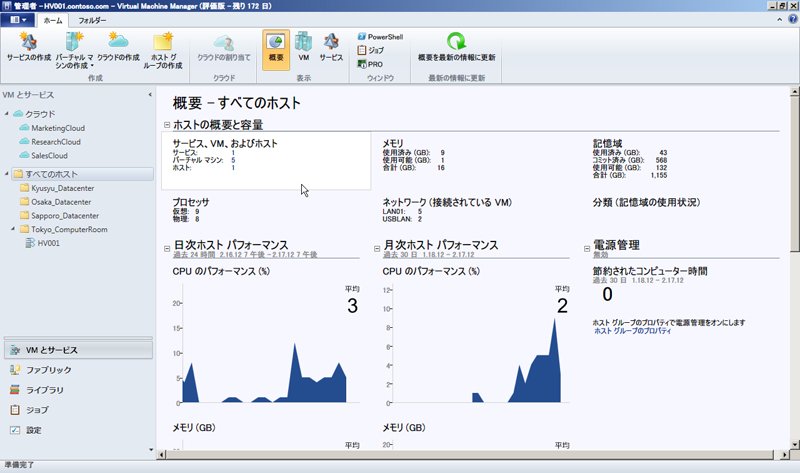The height and width of the screenshot is (473, 800).
Task: Click the navigation pane overflow arrow
Action: 151,450
